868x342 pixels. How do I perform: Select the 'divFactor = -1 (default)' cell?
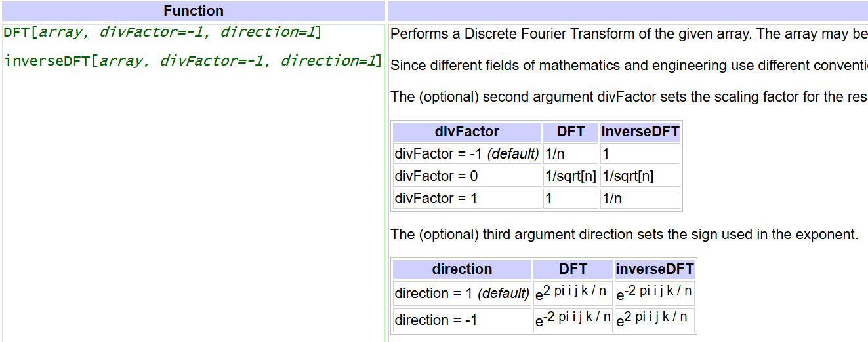coord(466,154)
